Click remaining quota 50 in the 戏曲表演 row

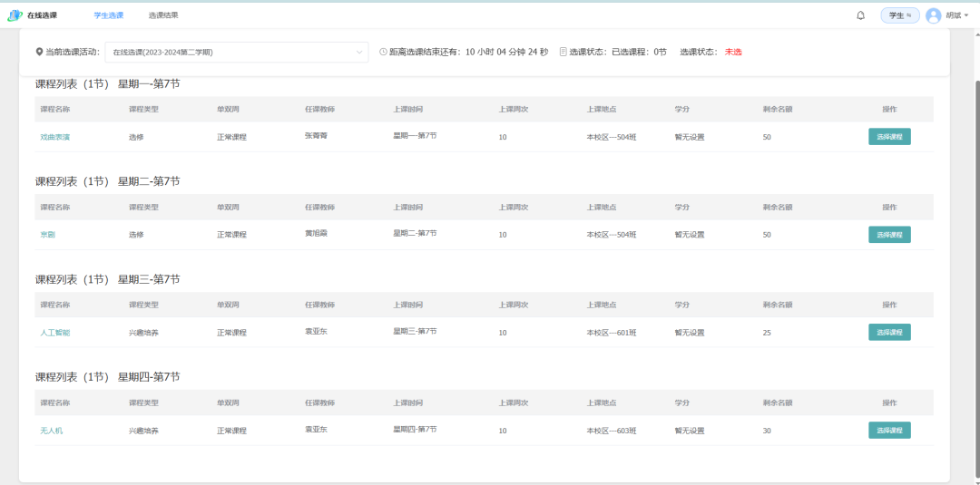pos(767,137)
